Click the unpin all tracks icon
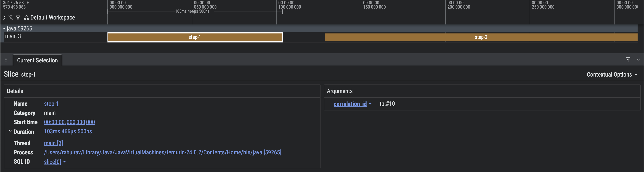 pyautogui.click(x=11, y=18)
